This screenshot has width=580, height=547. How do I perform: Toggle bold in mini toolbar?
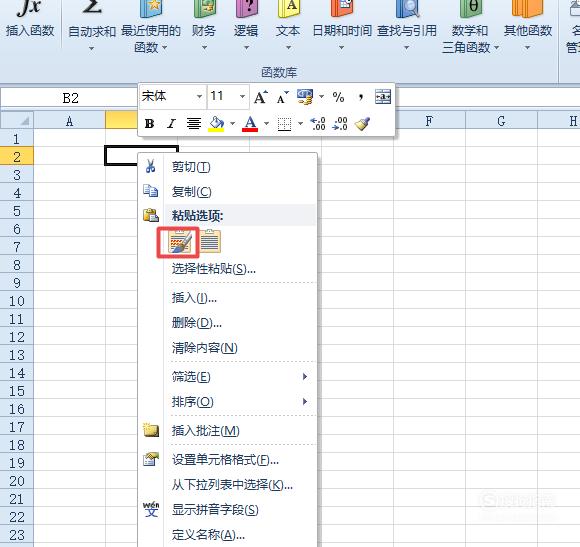click(149, 124)
